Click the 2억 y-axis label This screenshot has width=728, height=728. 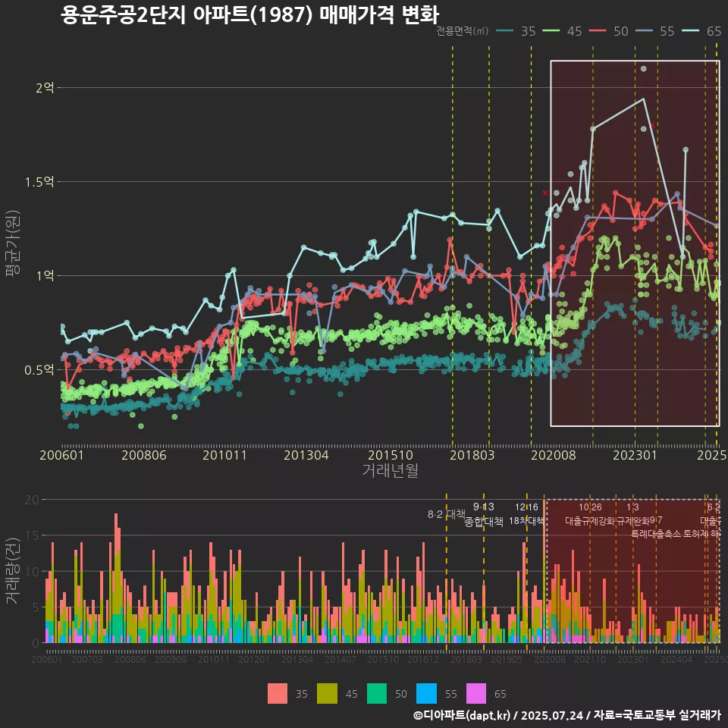[x=45, y=88]
